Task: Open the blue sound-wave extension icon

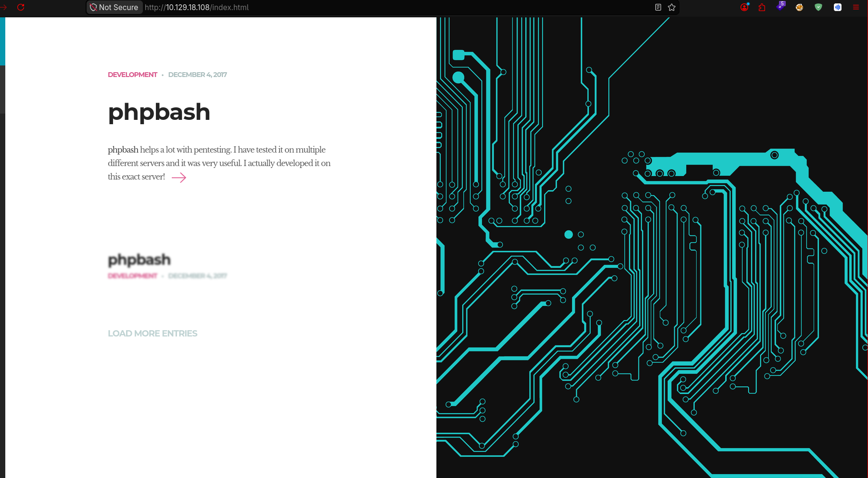Action: coord(838,7)
